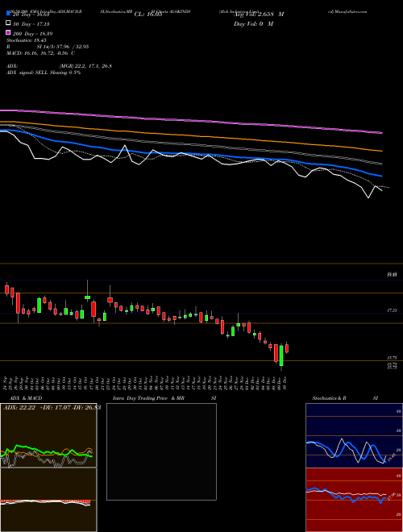This screenshot has width=403, height=532.
Task: Click the 'SI 14/3: 37.96 / 32.93' readout
Action: tap(63, 47)
